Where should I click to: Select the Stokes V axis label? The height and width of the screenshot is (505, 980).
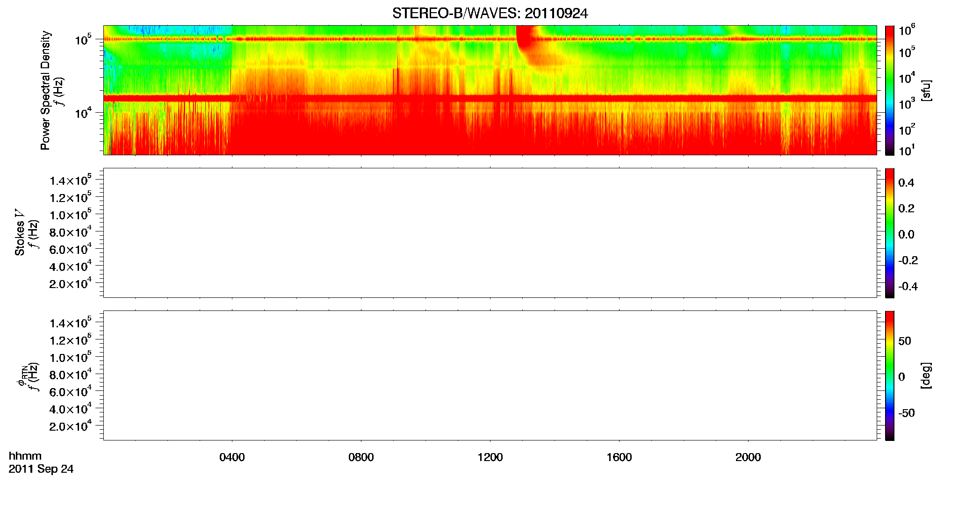click(20, 232)
